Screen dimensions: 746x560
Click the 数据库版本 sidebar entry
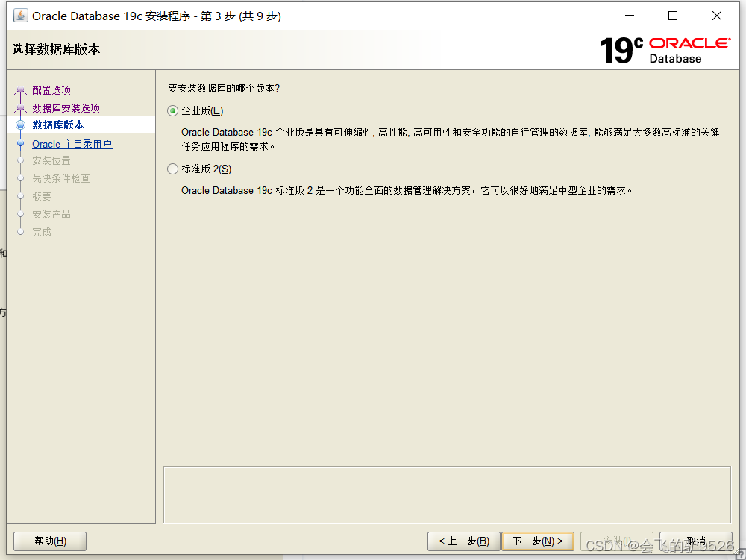tap(58, 126)
